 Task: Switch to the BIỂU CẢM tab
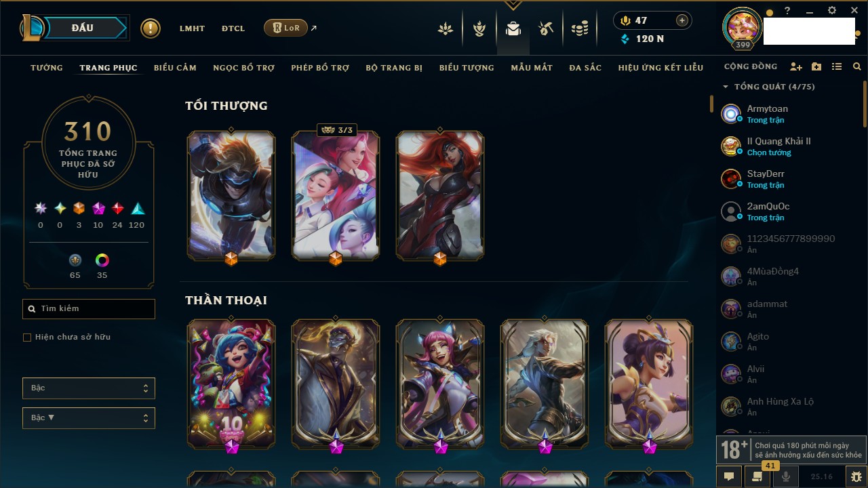[x=175, y=68]
